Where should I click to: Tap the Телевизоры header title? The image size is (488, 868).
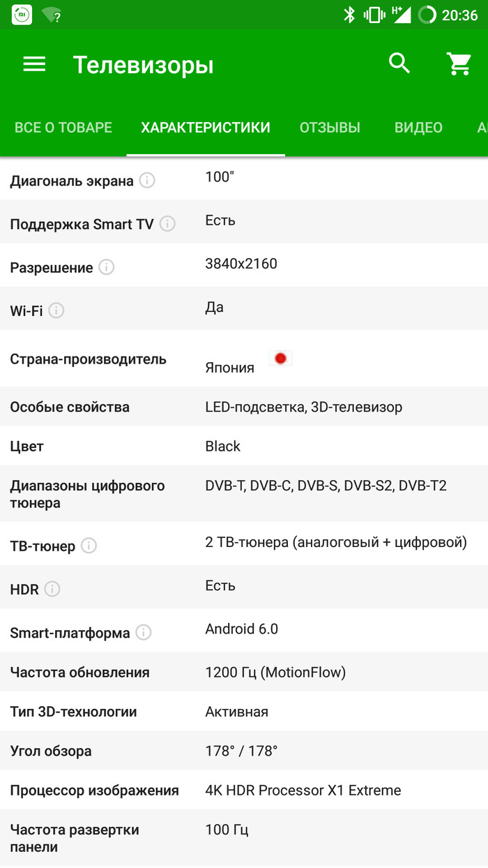click(143, 66)
